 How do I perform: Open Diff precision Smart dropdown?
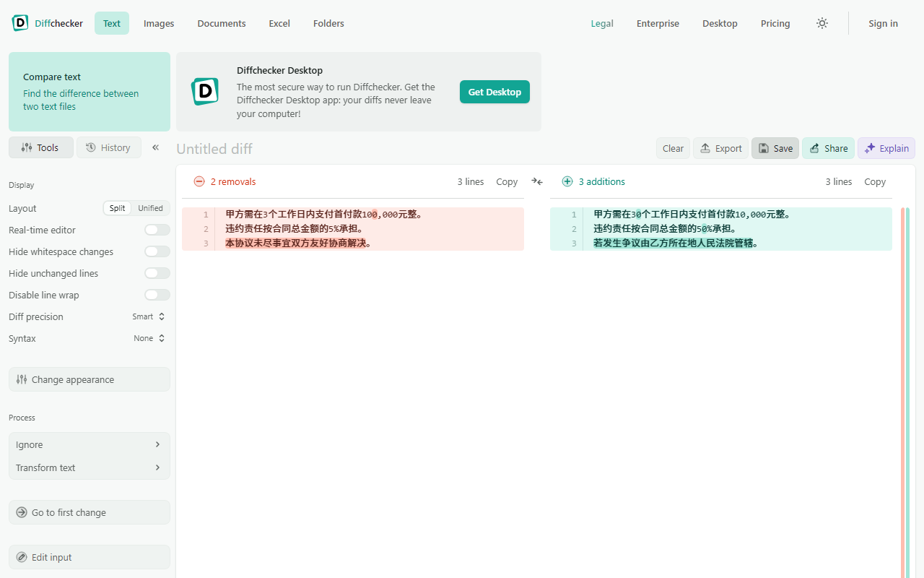[149, 316]
